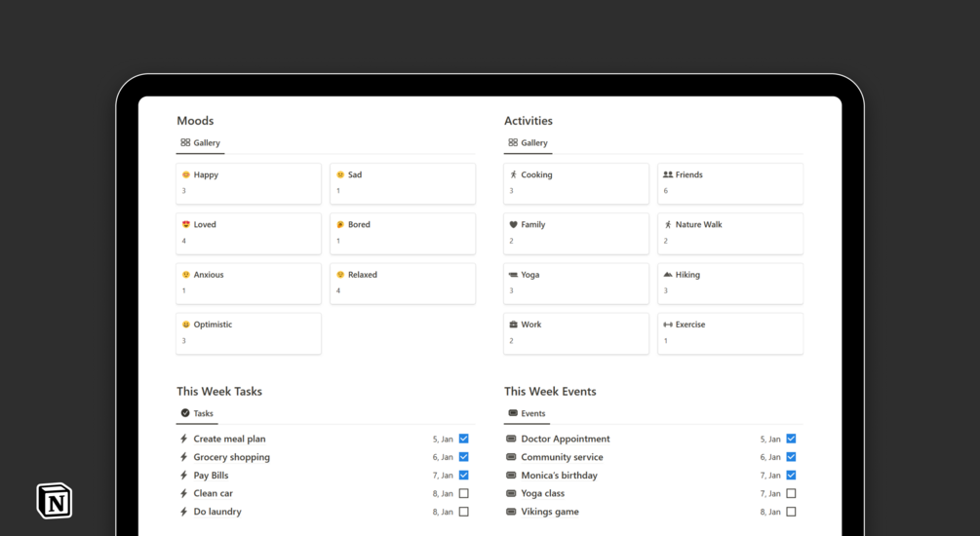Open the Do laundry task
The image size is (980, 536).
[x=216, y=511]
